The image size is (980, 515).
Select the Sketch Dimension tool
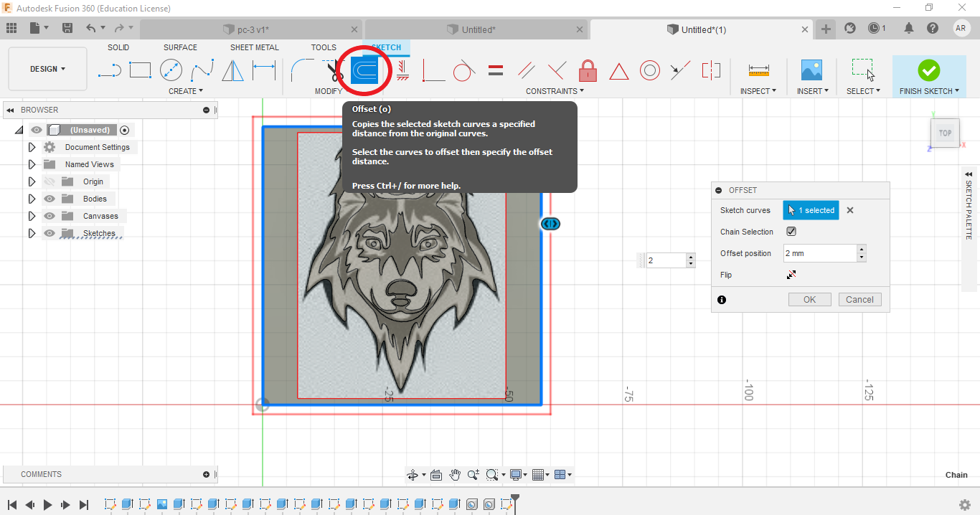[x=263, y=70]
